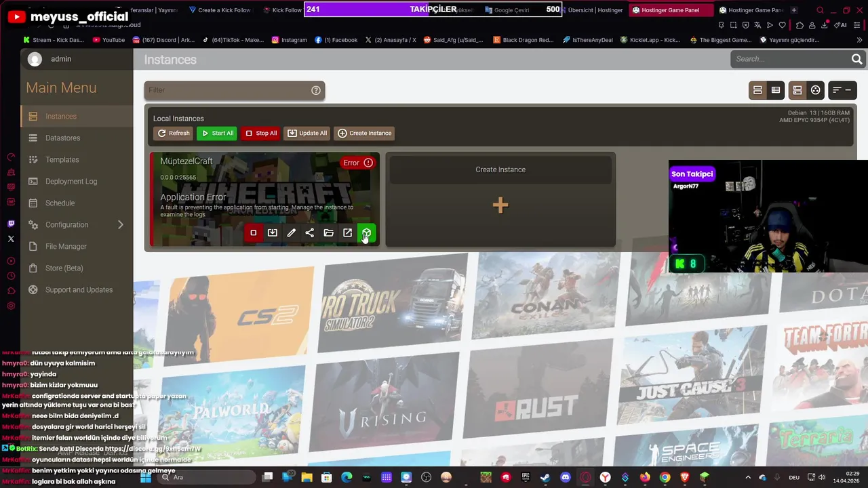Switch to Create a Kick Follow tab

(x=219, y=10)
